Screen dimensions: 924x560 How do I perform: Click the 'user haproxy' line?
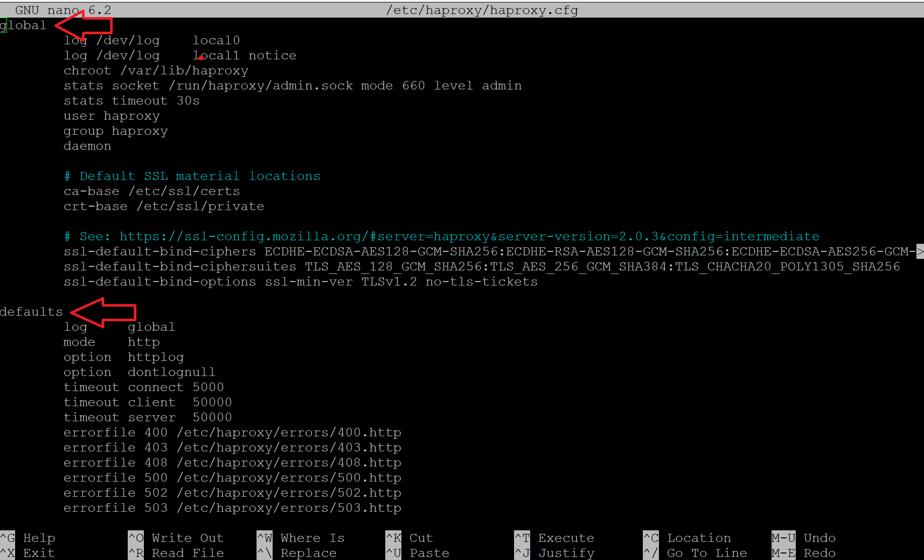click(x=112, y=116)
